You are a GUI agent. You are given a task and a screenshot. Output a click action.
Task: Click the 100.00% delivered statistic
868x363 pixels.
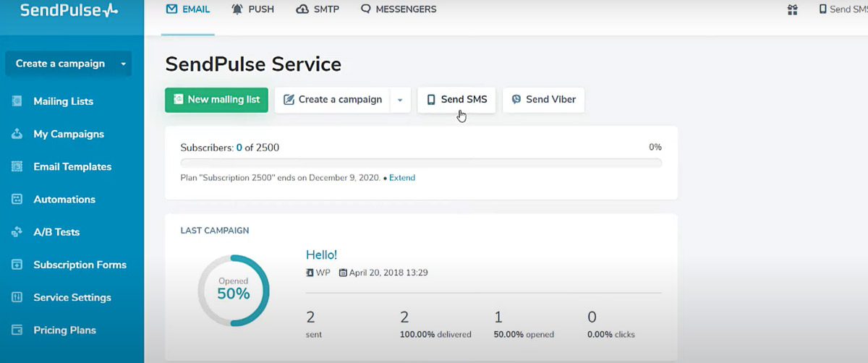point(435,324)
